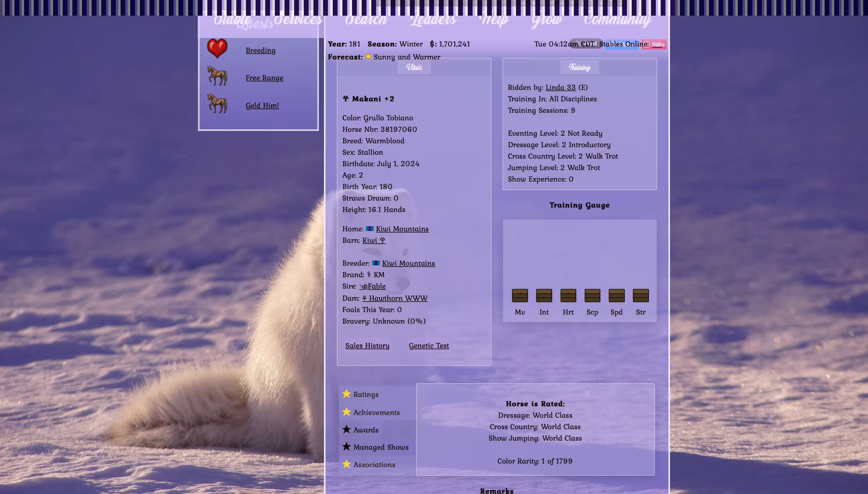Image resolution: width=868 pixels, height=494 pixels.
Task: Click 'Eventing Level: 2 Not Ready' text
Action: [555, 133]
